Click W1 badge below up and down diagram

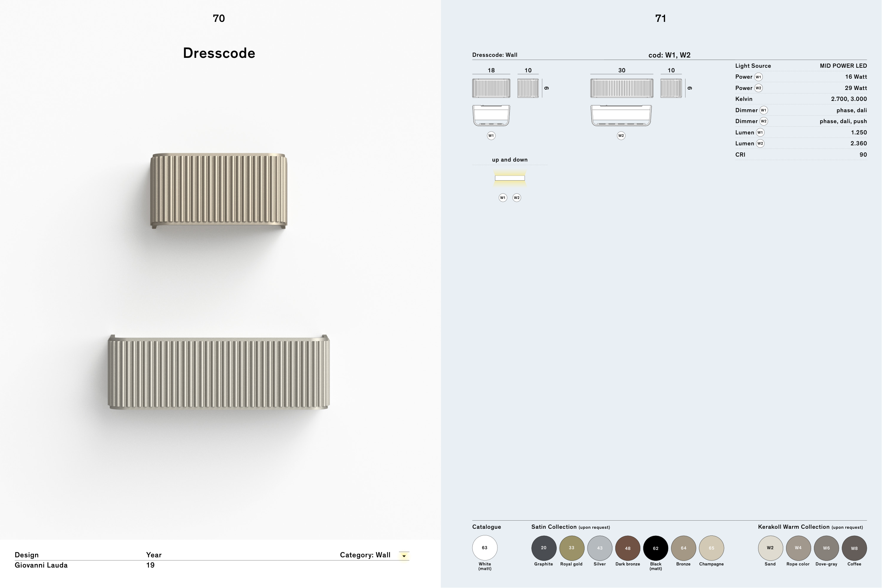[x=502, y=198]
